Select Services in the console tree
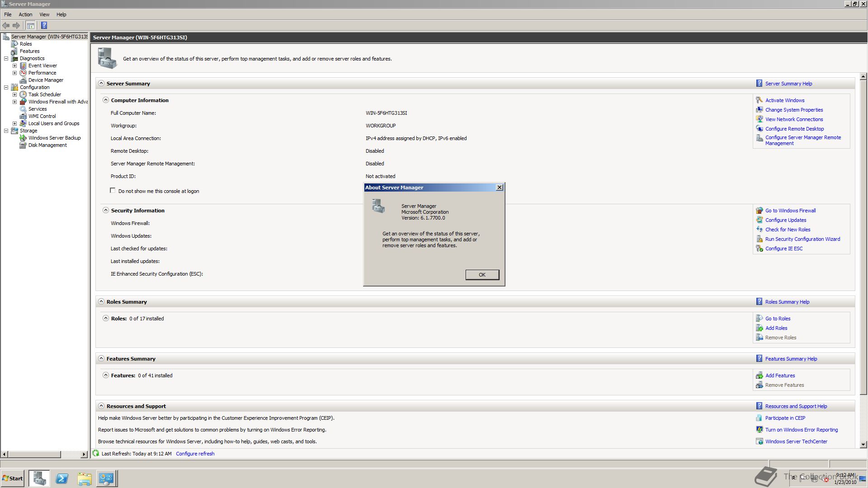 pos(38,109)
